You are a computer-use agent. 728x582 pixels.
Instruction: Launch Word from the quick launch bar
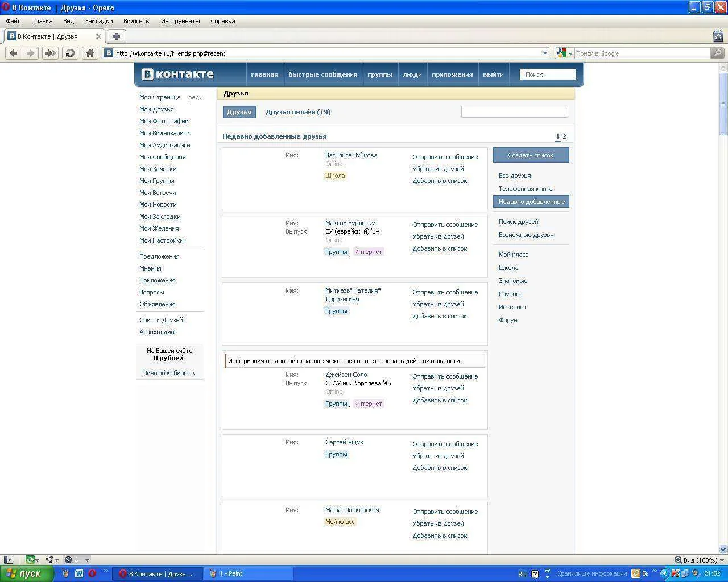click(x=79, y=573)
